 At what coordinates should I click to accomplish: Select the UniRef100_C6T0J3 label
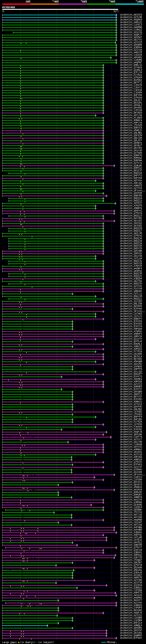[x=131, y=316]
